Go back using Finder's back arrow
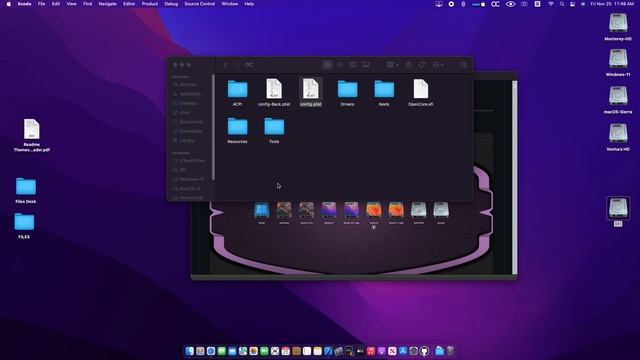The image size is (640, 360). click(225, 64)
